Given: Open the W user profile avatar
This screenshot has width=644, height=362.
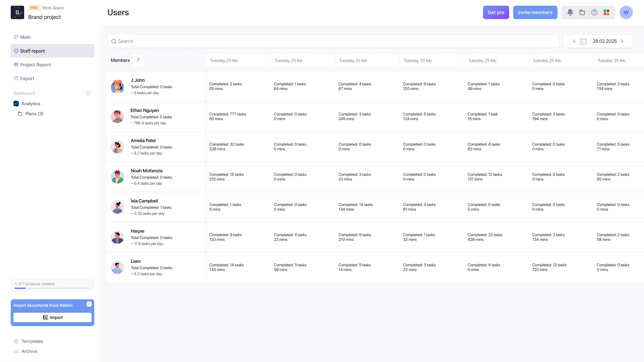Looking at the screenshot, I should click(x=626, y=12).
